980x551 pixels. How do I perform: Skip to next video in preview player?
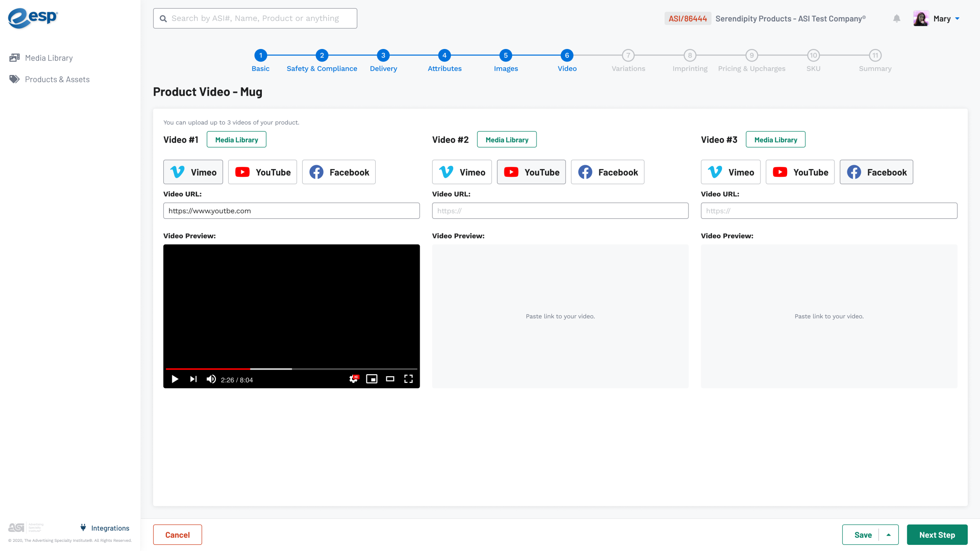click(x=193, y=379)
